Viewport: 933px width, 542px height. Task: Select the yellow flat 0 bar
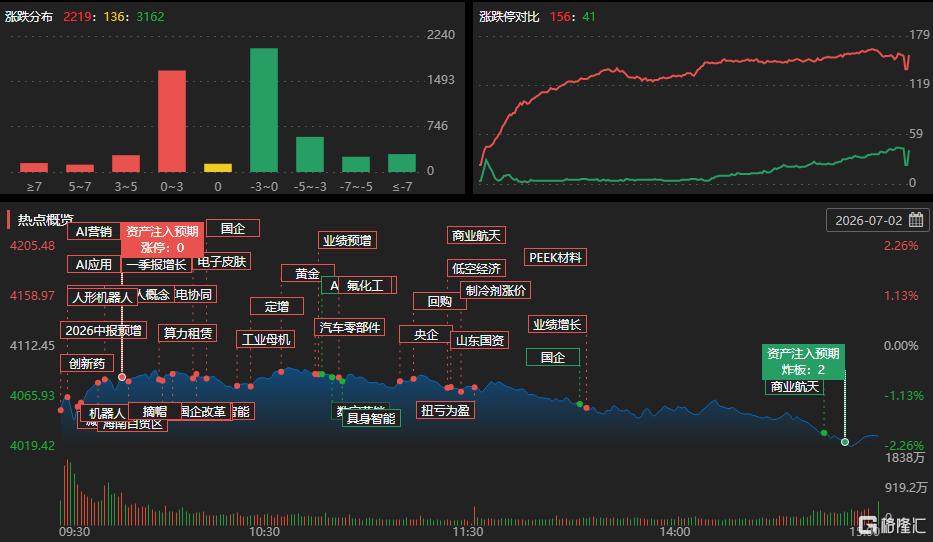[x=218, y=168]
